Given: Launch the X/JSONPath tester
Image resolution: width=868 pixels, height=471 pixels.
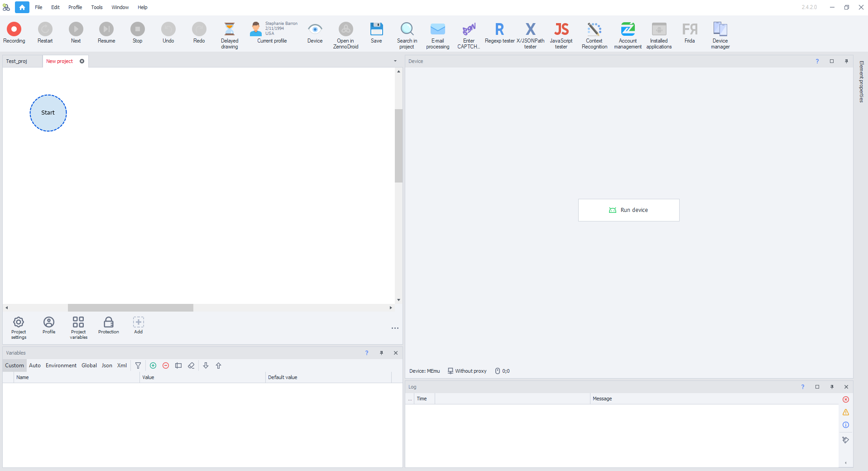Looking at the screenshot, I should [x=530, y=34].
